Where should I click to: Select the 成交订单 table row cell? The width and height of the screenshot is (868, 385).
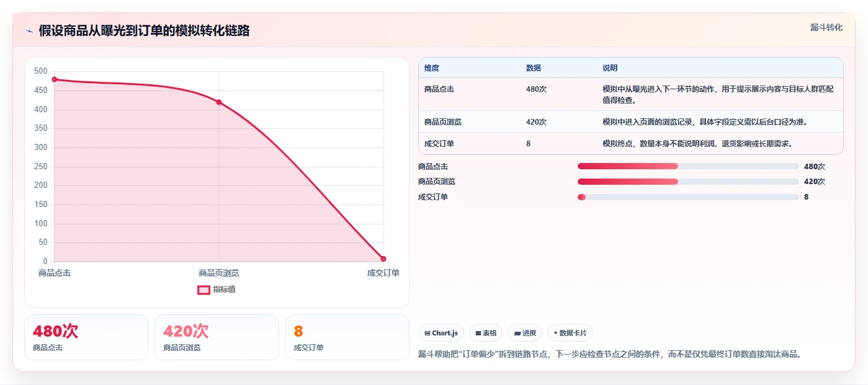pos(439,144)
